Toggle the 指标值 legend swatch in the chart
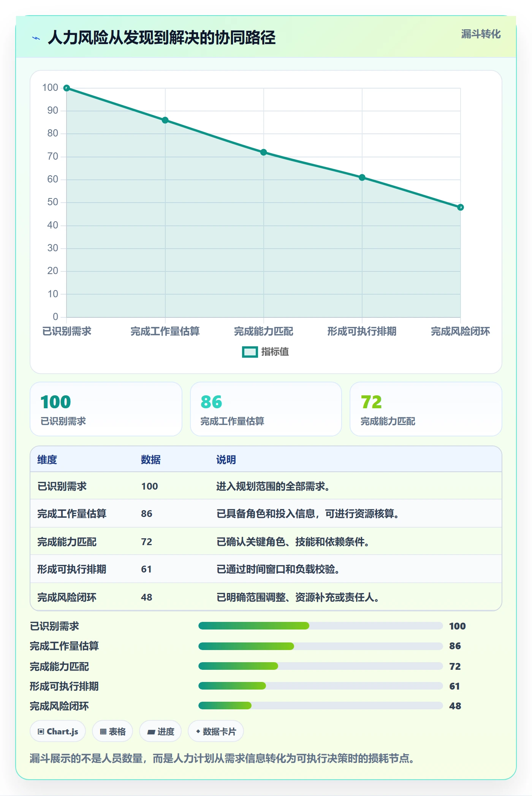 250,352
